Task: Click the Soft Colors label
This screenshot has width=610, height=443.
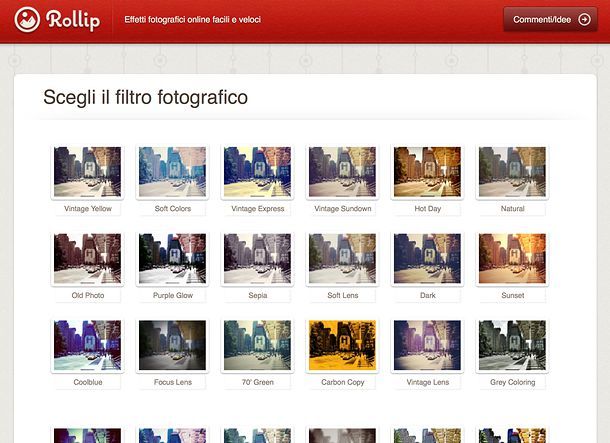Action: 173,209
